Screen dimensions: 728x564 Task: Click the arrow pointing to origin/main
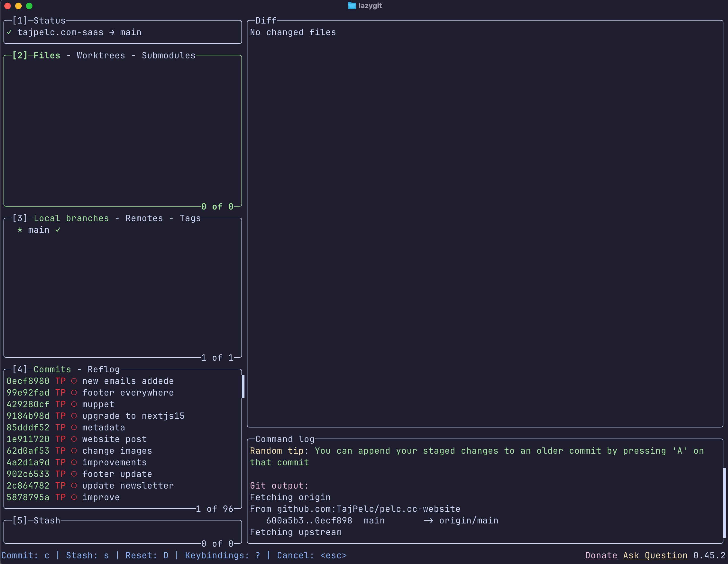pos(428,521)
